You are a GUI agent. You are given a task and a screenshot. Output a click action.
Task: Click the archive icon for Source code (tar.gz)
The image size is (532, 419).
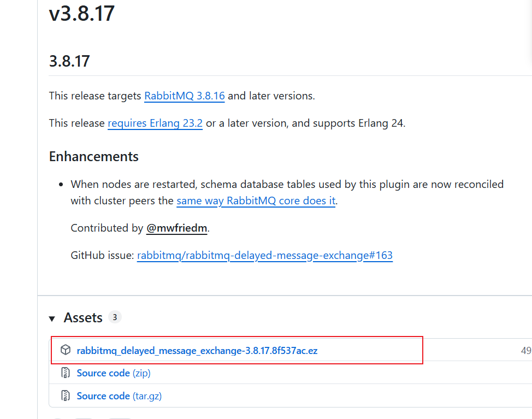(x=66, y=396)
